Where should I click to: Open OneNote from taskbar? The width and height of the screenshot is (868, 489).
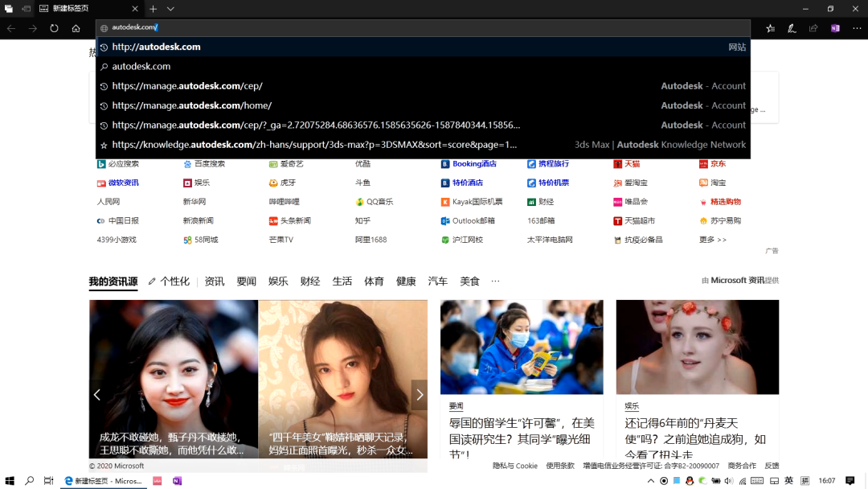[177, 481]
